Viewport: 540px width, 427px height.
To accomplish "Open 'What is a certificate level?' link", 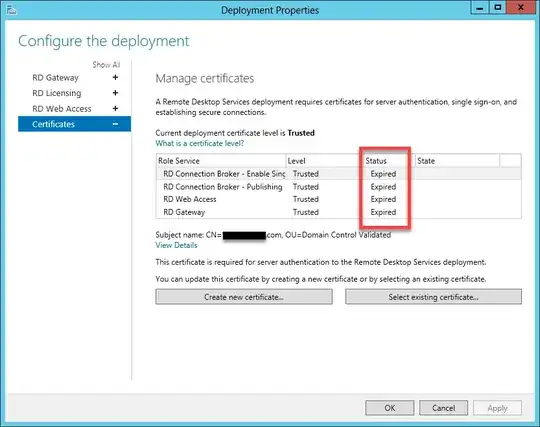I will pyautogui.click(x=200, y=143).
